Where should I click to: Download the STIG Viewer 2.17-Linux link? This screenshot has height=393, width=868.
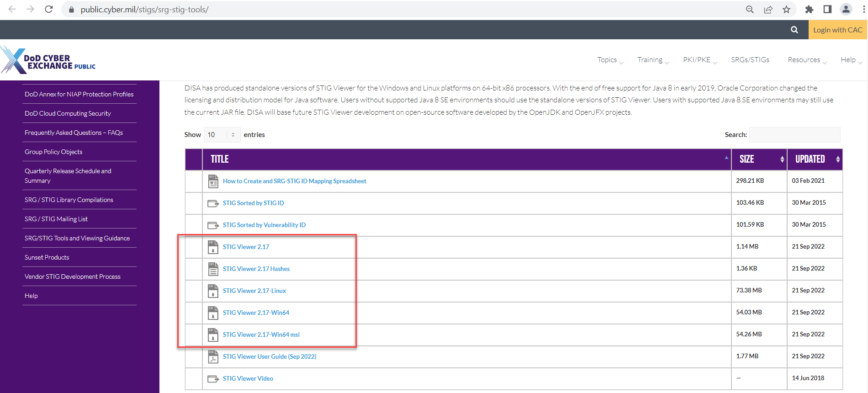click(254, 291)
